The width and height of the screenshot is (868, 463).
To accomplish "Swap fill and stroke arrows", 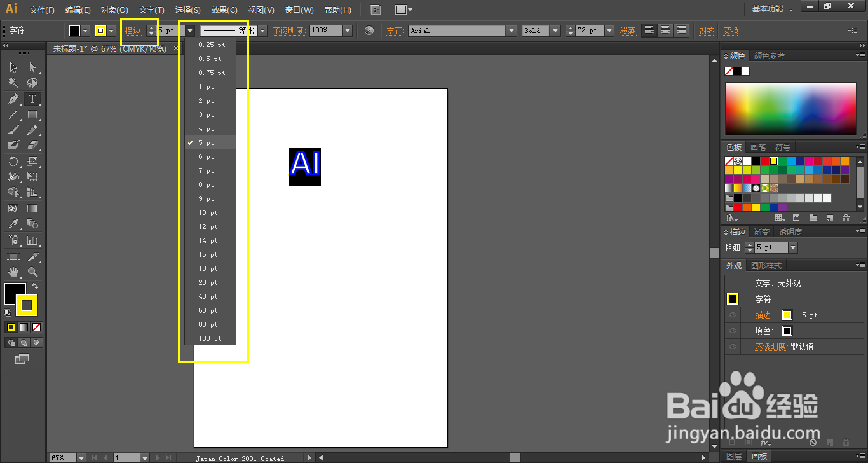I will coord(36,287).
